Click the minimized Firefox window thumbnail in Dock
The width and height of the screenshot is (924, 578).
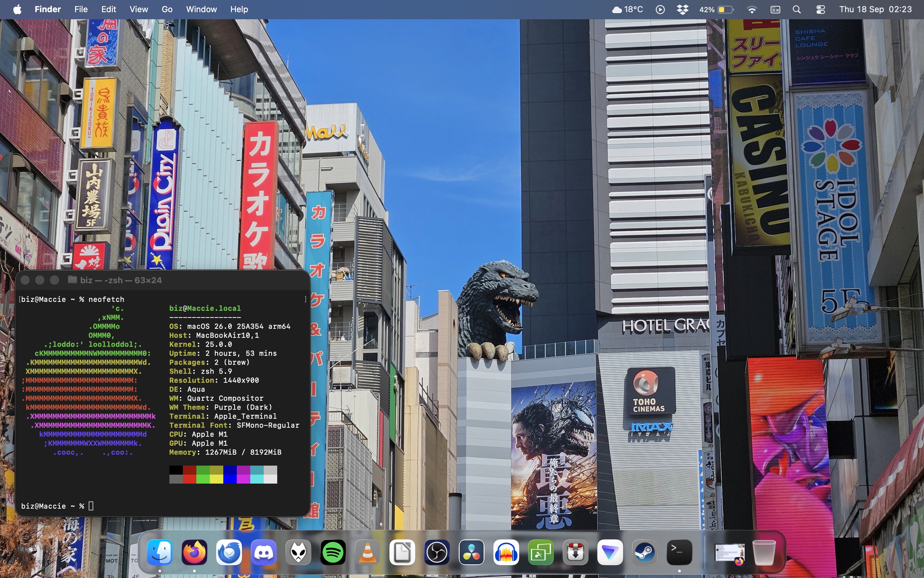coord(729,554)
